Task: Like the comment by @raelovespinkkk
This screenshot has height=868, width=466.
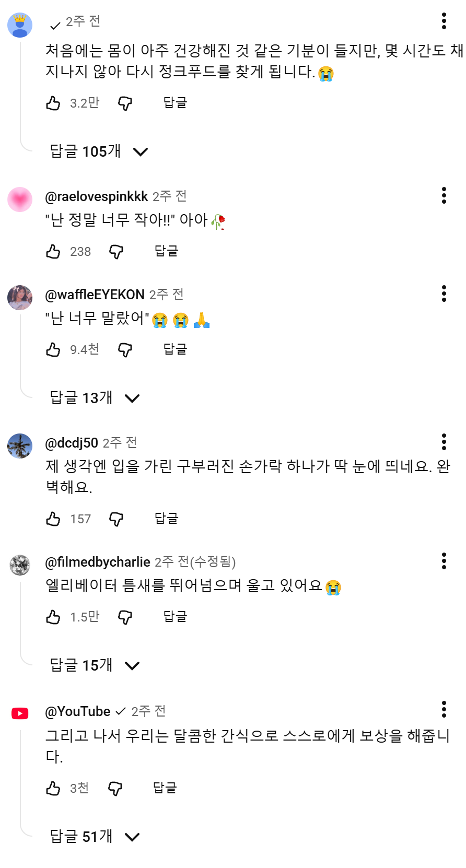Action: click(53, 252)
